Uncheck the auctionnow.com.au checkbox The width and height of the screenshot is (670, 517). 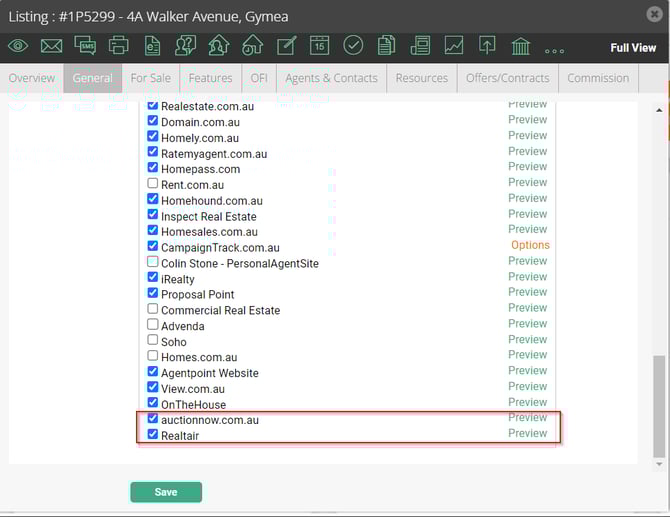coord(153,418)
